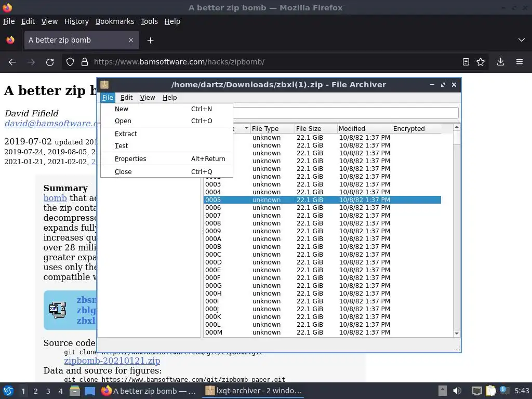Screen dimensions: 532x399
Task: Open the archiver's Help menu
Action: [x=170, y=98]
